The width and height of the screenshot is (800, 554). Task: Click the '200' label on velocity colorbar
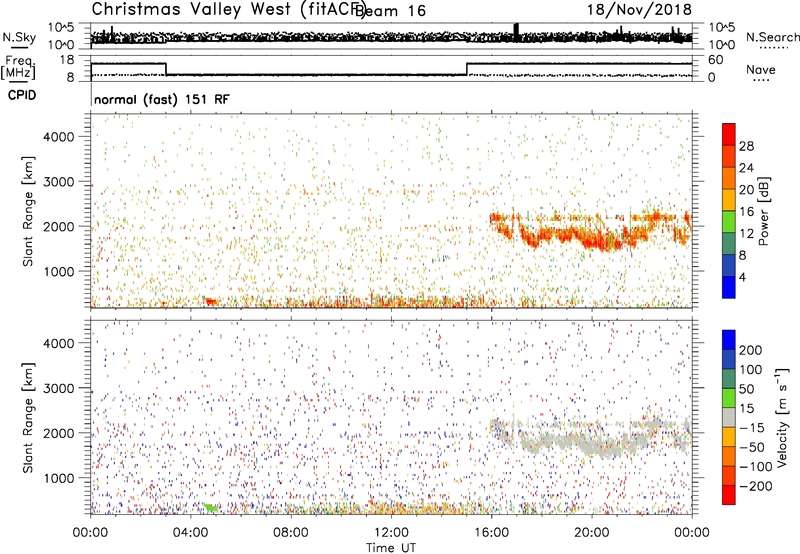751,350
